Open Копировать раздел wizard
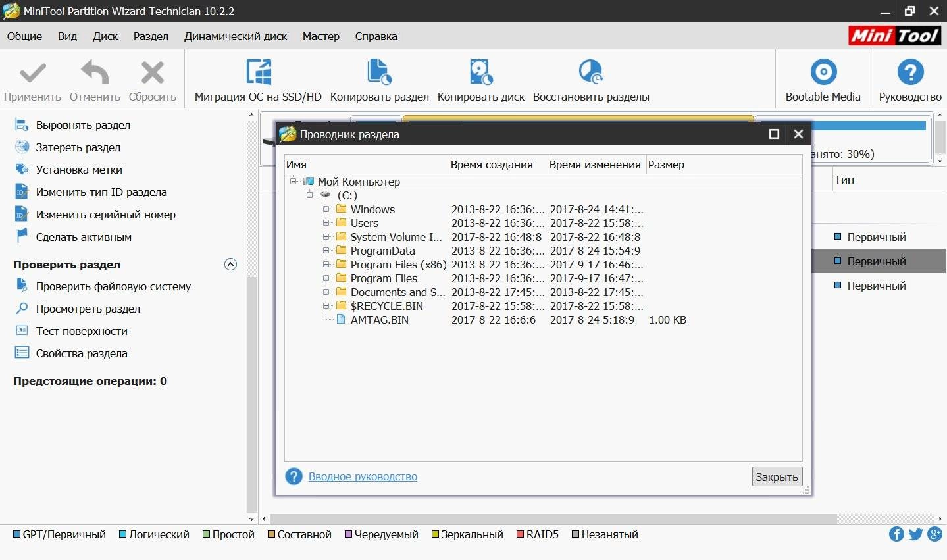 point(379,80)
